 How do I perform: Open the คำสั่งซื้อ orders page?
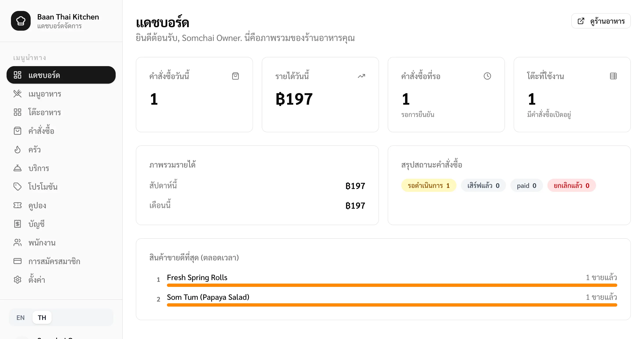coord(61,131)
